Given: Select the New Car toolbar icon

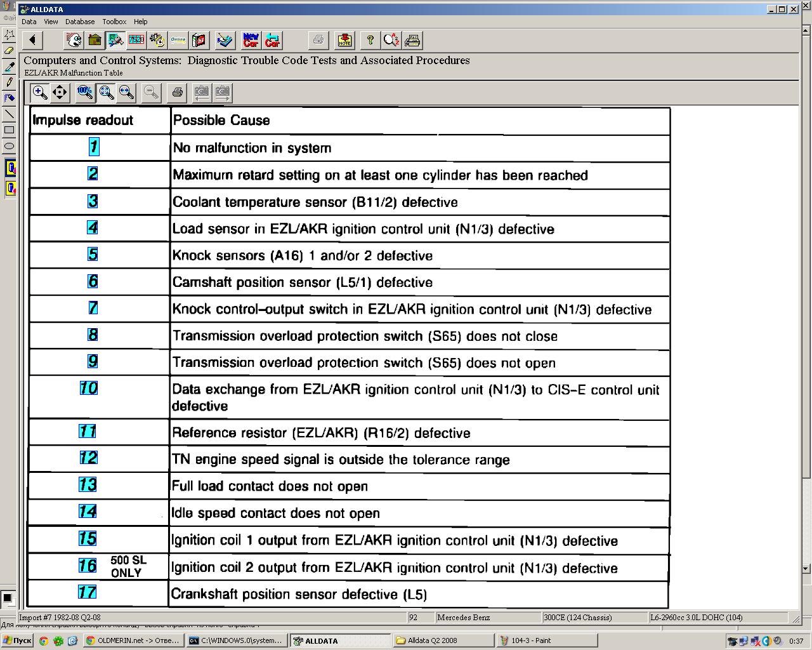Looking at the screenshot, I should tap(251, 41).
